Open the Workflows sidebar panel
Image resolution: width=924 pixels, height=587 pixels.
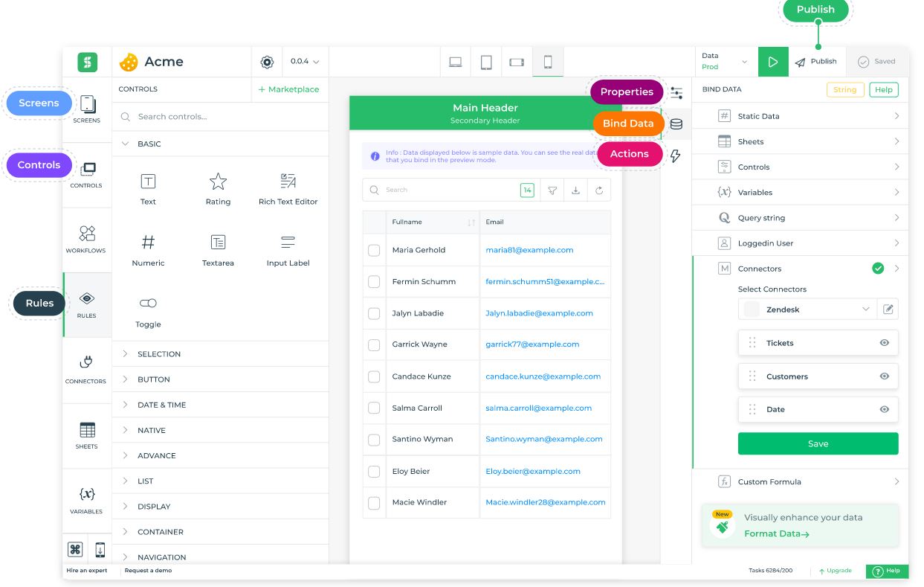[87, 240]
